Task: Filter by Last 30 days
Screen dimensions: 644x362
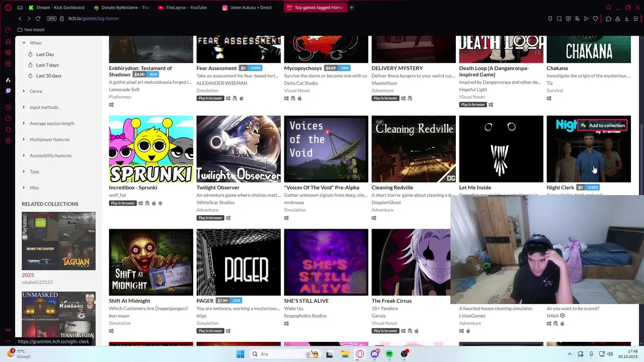Action: tap(45, 76)
